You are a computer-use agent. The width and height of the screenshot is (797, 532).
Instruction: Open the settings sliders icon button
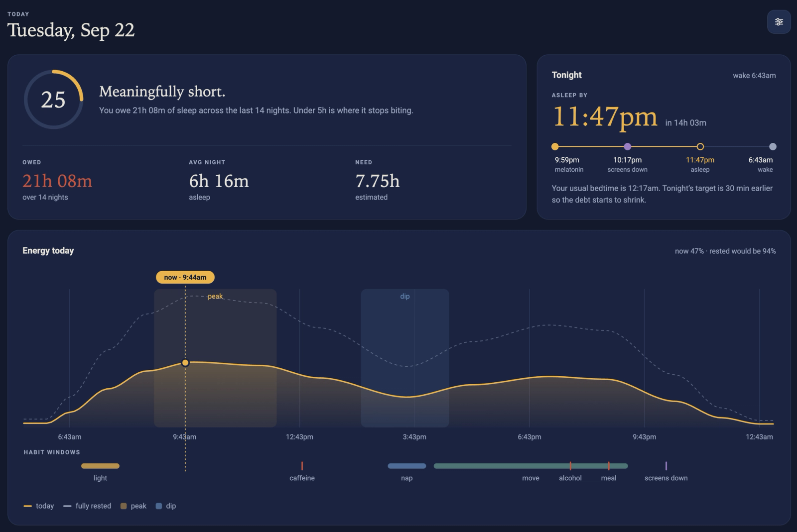click(x=779, y=22)
